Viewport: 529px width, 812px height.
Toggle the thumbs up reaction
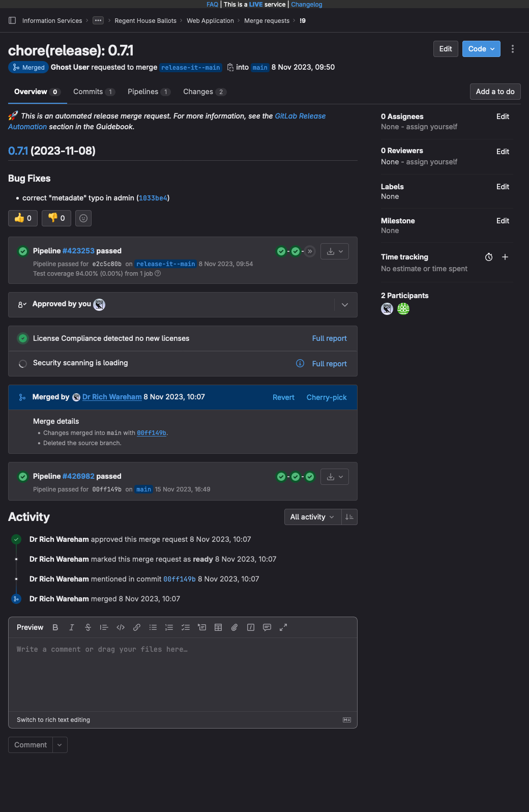coord(23,218)
